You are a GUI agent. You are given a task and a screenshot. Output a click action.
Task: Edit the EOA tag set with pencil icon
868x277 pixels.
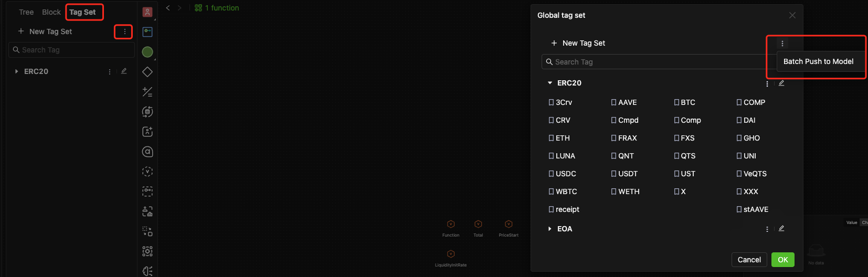[781, 229]
